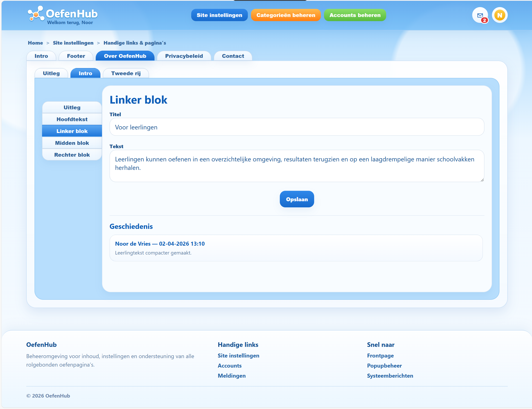
Task: Open the Noor de Vries history entry
Action: point(296,248)
